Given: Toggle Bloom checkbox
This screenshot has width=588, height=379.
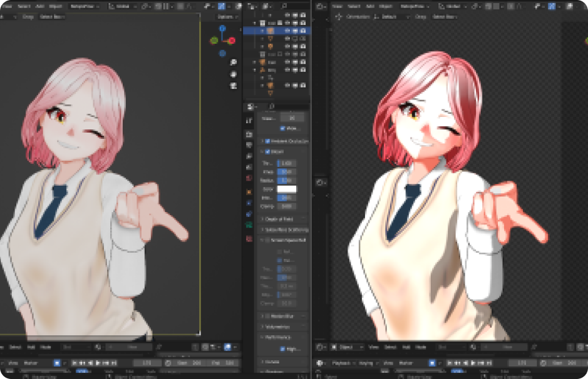Looking at the screenshot, I should (x=267, y=152).
